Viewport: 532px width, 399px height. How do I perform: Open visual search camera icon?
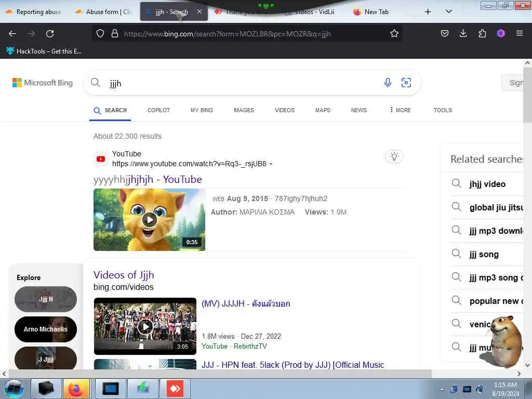click(406, 83)
